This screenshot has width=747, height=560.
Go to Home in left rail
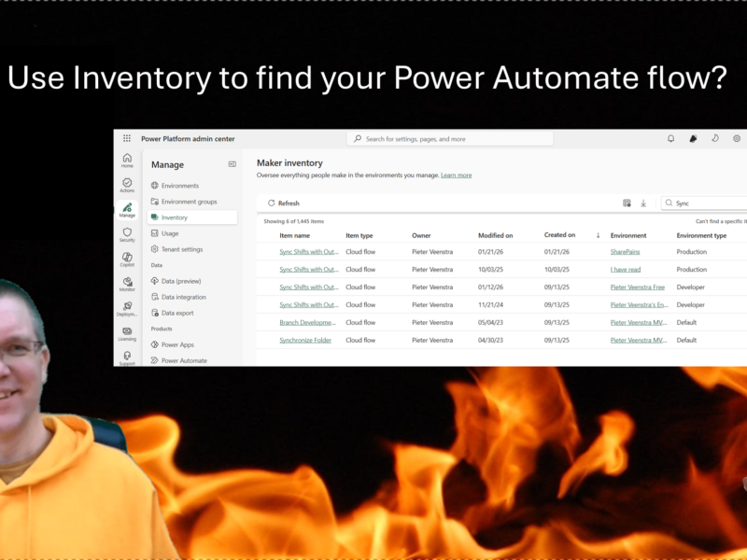[127, 161]
